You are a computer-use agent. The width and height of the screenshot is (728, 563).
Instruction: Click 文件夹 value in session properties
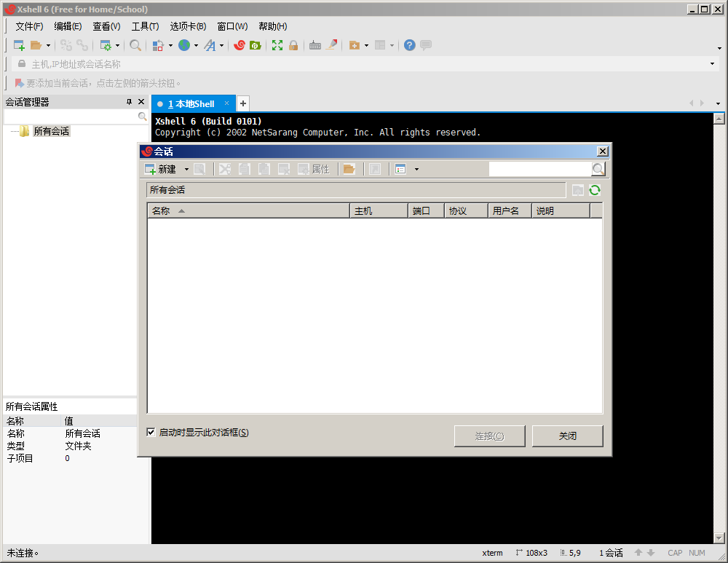(78, 446)
